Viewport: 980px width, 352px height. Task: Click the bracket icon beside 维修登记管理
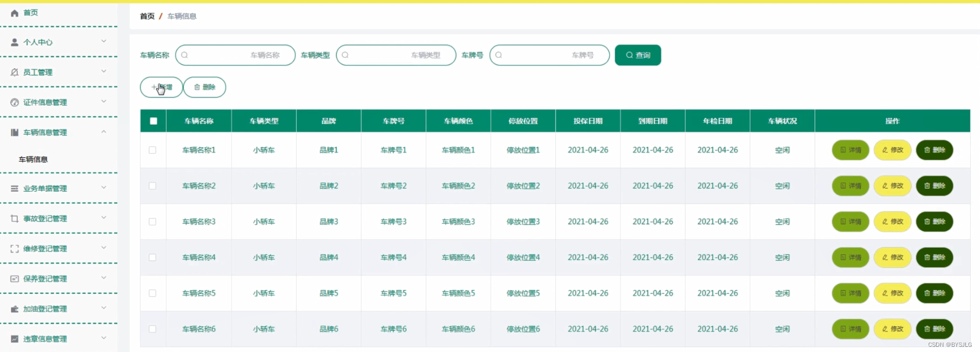(15, 249)
